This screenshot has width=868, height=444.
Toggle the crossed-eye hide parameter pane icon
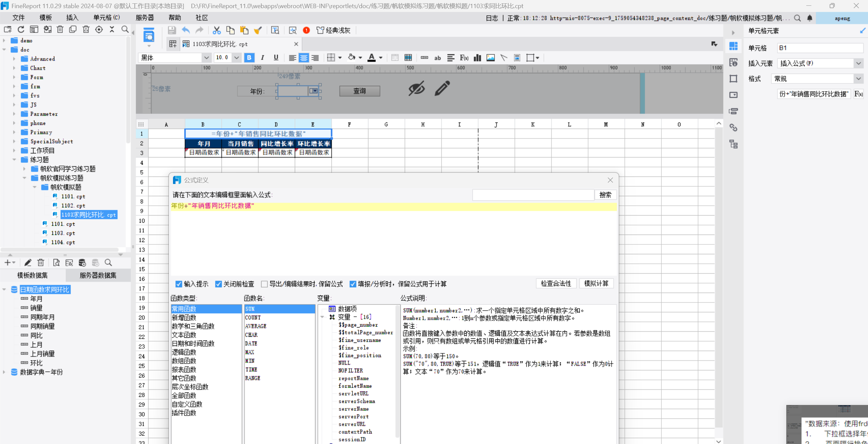[x=416, y=89]
